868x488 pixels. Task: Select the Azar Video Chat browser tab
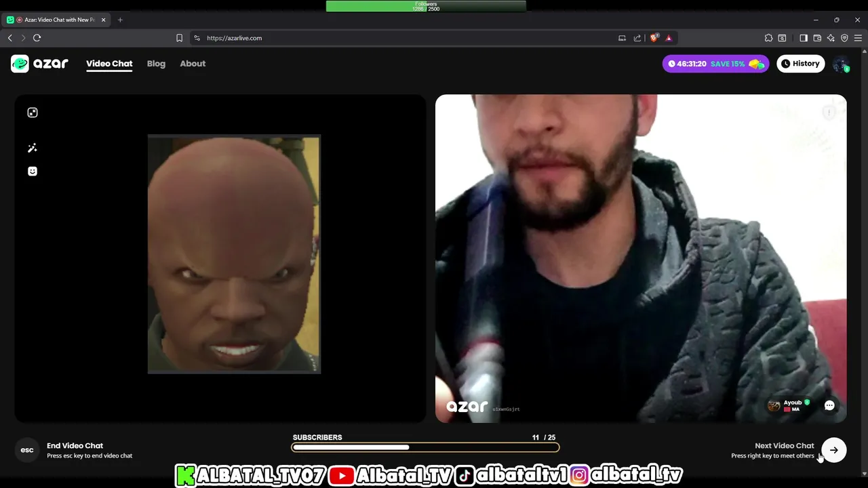pyautogui.click(x=57, y=20)
